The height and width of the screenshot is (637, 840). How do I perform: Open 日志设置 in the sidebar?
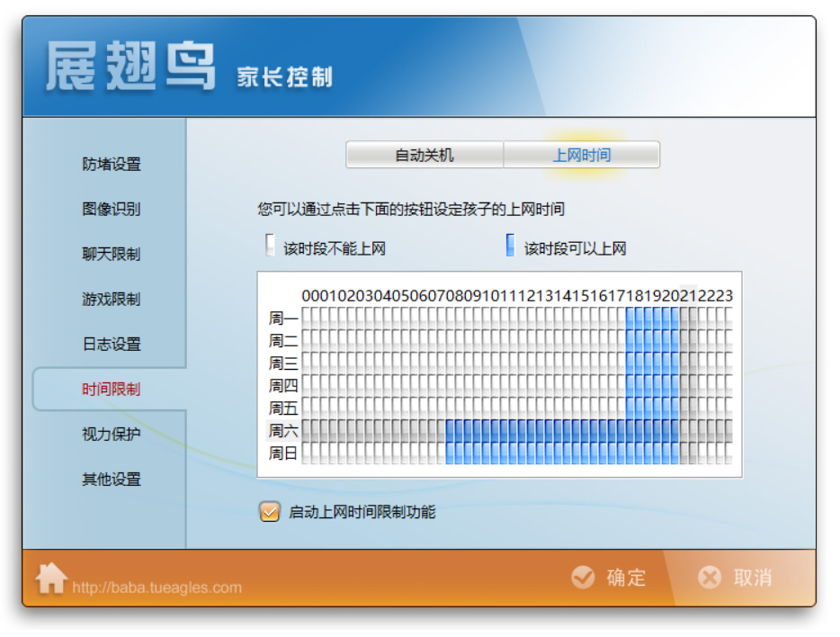tap(112, 344)
